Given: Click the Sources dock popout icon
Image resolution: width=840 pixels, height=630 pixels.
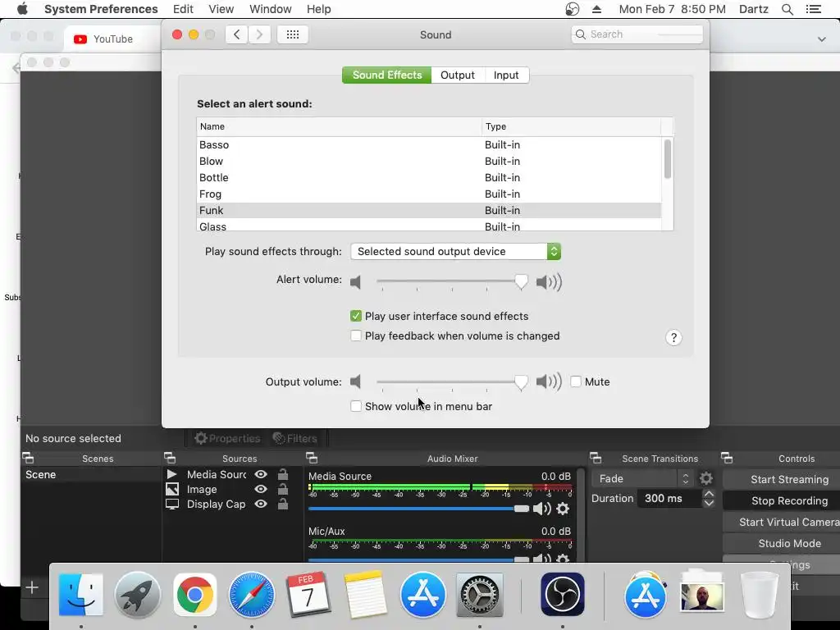Looking at the screenshot, I should coord(170,458).
